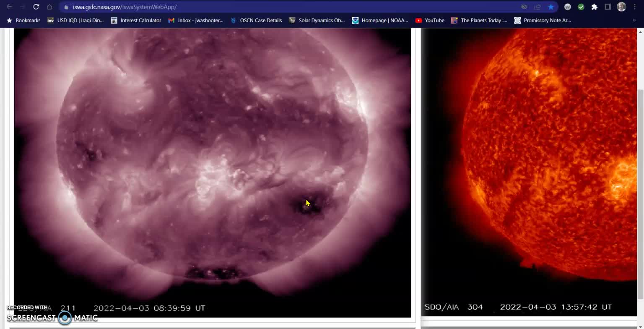Open the green checkmark extension
This screenshot has height=329, width=644.
pos(581,7)
